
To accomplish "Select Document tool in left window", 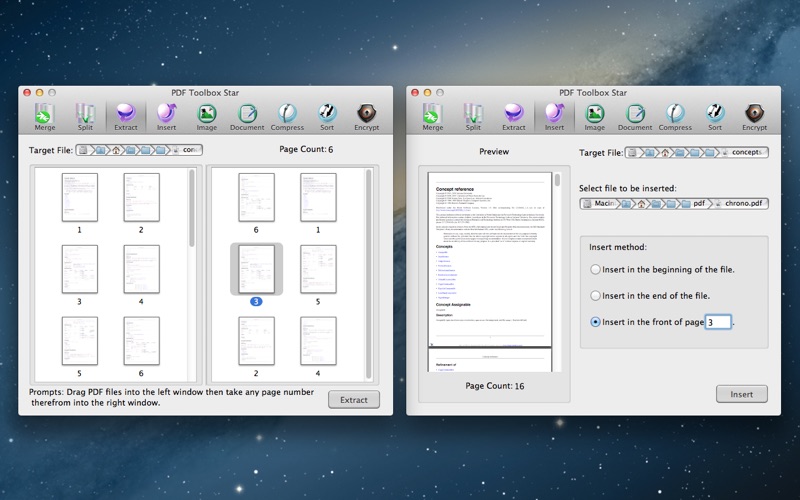I will coord(247,117).
